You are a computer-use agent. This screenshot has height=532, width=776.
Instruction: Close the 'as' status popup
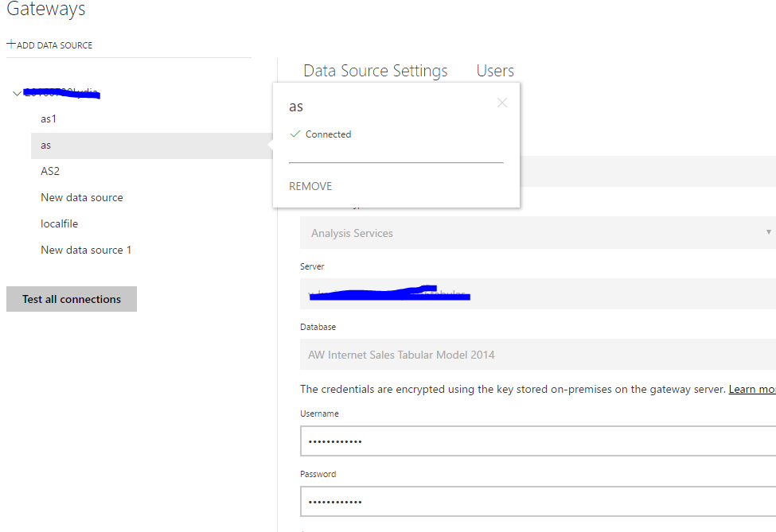(502, 103)
